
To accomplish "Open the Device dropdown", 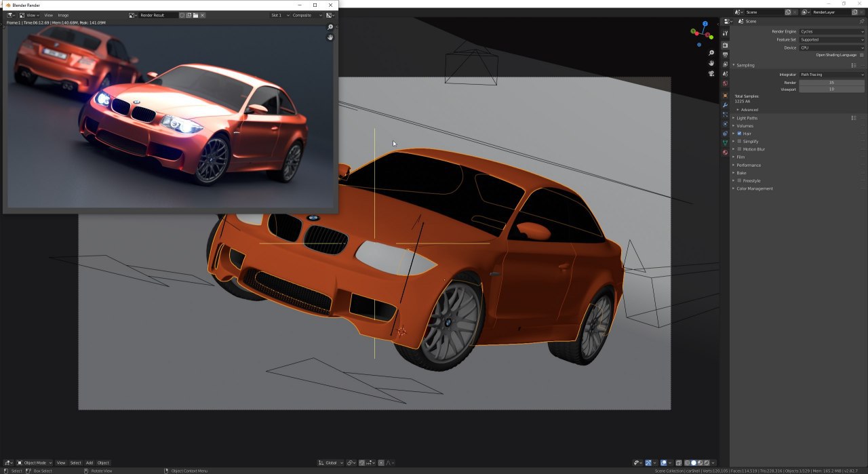I will tap(831, 47).
